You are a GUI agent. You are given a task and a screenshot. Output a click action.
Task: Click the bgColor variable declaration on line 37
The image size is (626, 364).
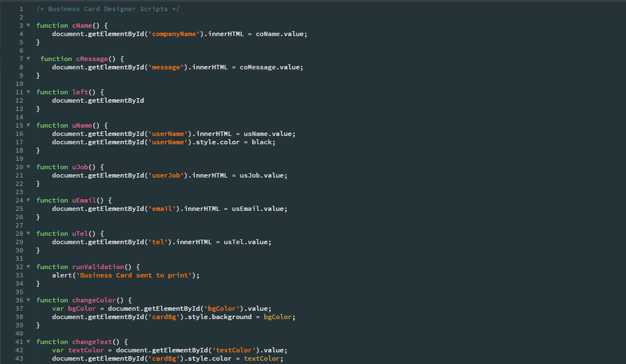tap(82, 309)
